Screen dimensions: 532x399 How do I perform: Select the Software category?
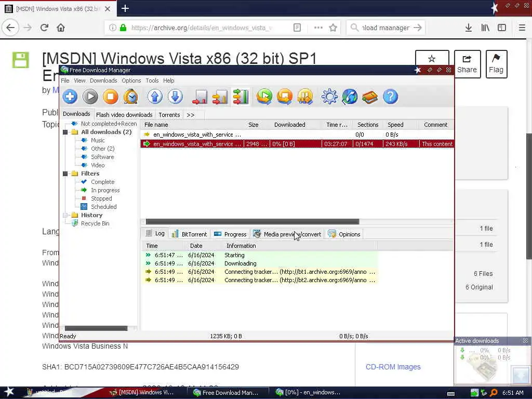[102, 157]
